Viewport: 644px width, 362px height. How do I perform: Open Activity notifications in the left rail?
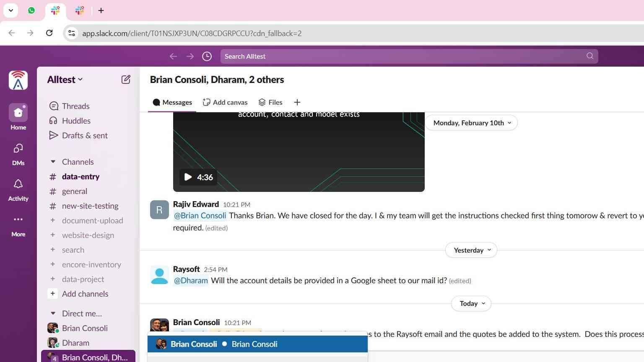point(18,189)
